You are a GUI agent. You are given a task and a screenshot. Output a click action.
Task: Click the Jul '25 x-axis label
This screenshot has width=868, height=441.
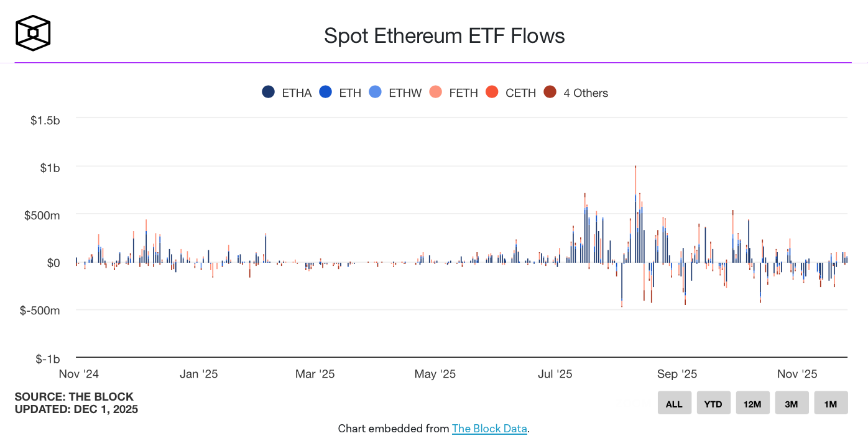click(x=555, y=374)
